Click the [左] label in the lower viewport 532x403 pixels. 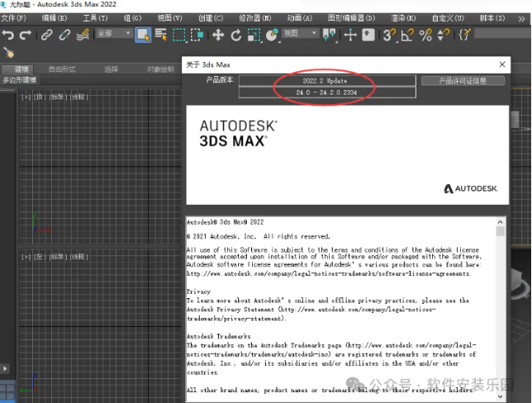pyautogui.click(x=38, y=257)
